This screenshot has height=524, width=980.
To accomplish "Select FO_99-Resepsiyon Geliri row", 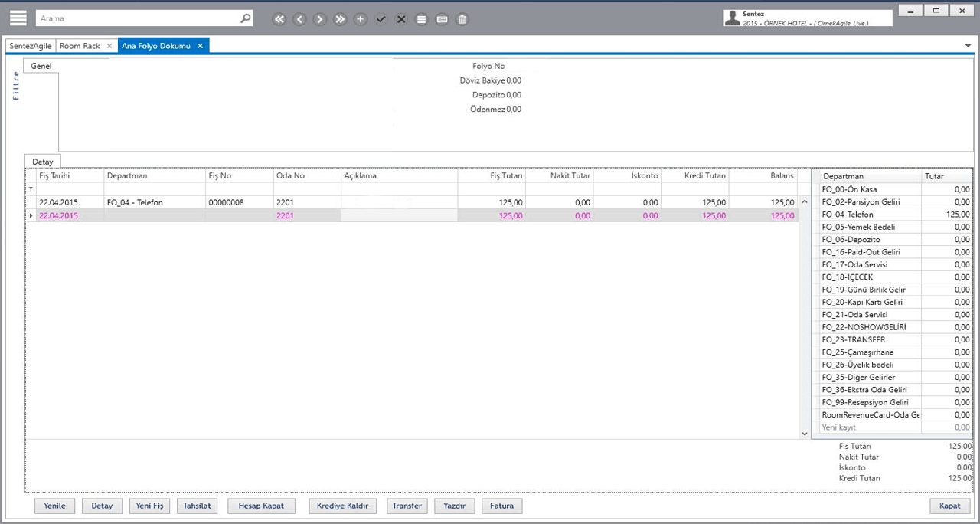I will coord(892,402).
